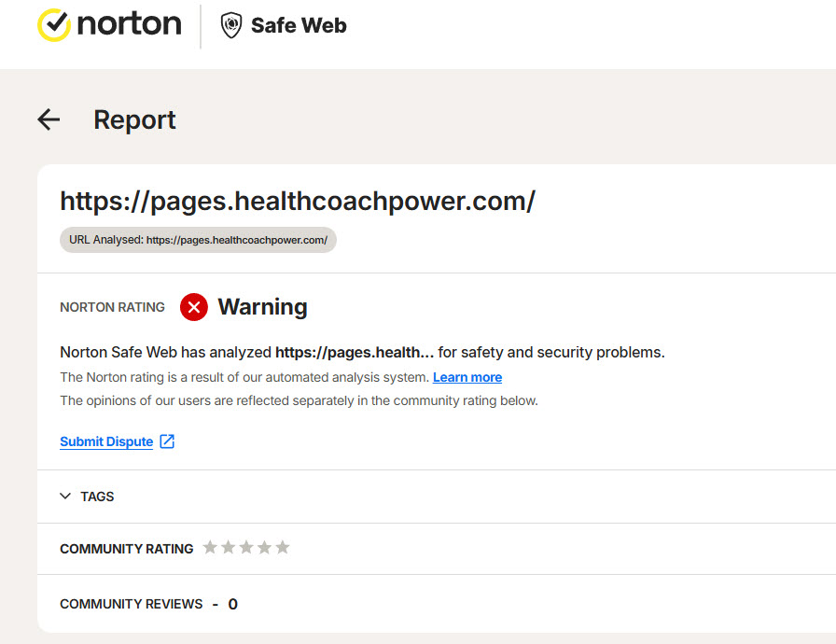Click the TAGS label
The image size is (836, 644).
(97, 497)
